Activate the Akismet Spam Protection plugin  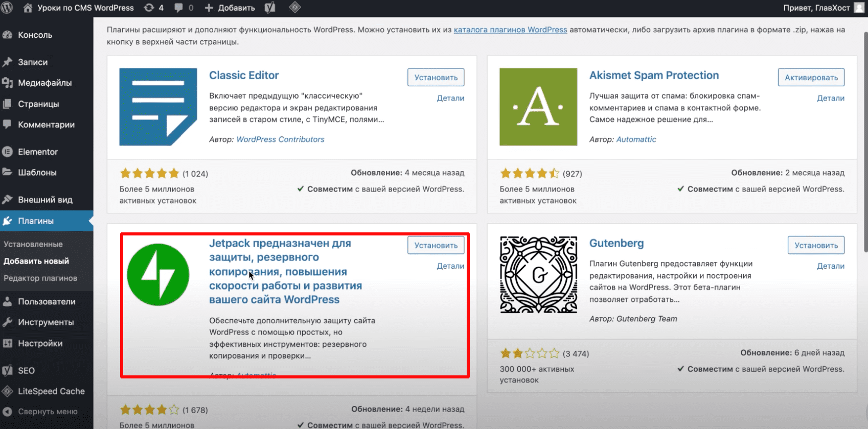811,78
